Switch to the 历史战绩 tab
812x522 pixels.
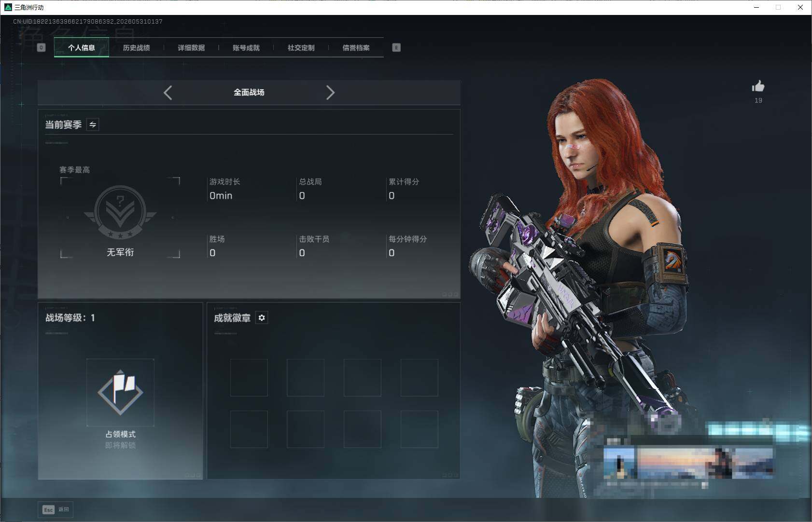(x=136, y=48)
